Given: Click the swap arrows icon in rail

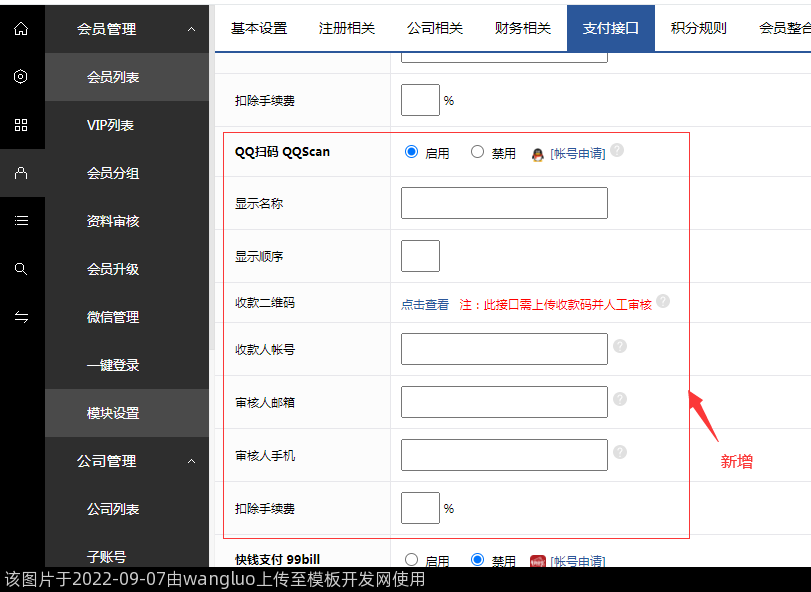Looking at the screenshot, I should coord(21,317).
